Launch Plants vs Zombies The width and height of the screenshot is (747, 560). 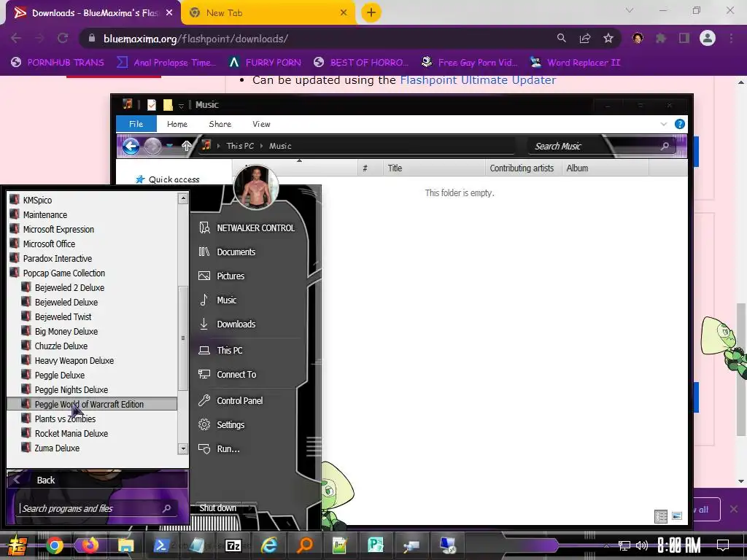pos(65,419)
